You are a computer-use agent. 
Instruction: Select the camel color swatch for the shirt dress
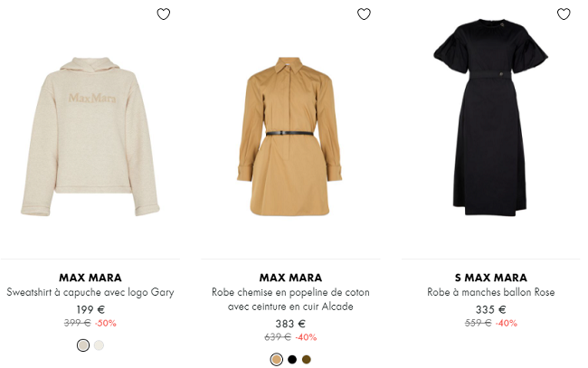(x=276, y=360)
